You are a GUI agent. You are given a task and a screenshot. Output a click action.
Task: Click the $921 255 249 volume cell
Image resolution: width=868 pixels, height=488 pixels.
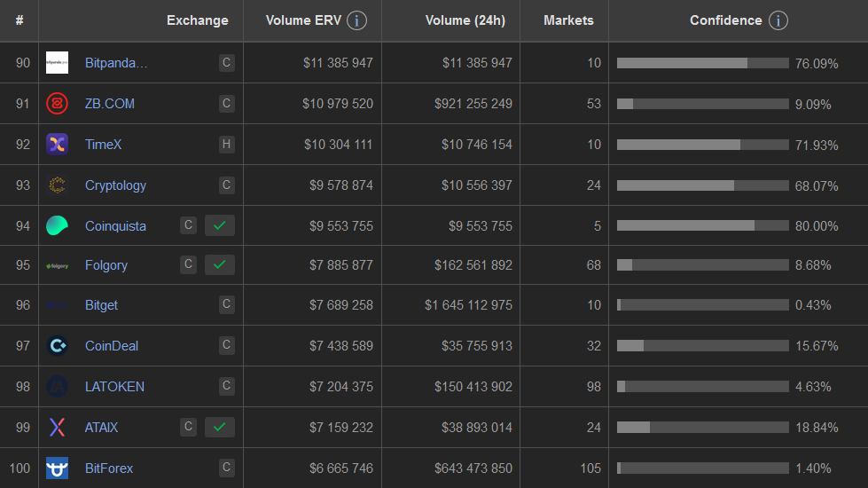click(473, 104)
